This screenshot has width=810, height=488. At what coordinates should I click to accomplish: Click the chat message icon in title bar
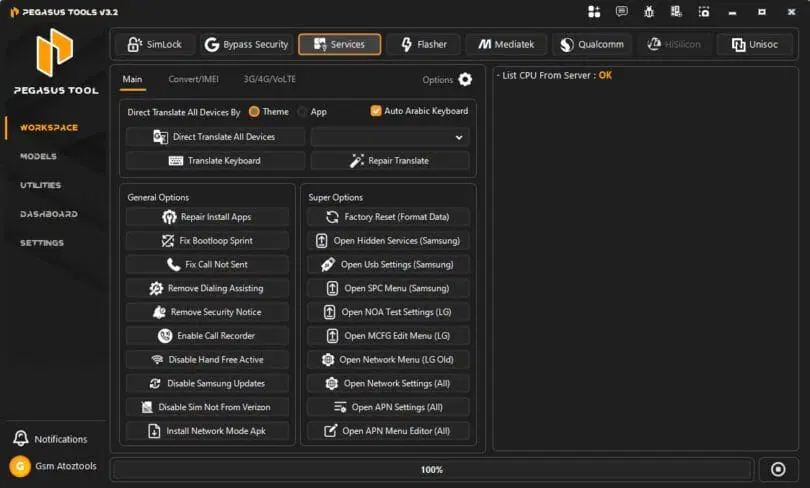click(x=622, y=11)
